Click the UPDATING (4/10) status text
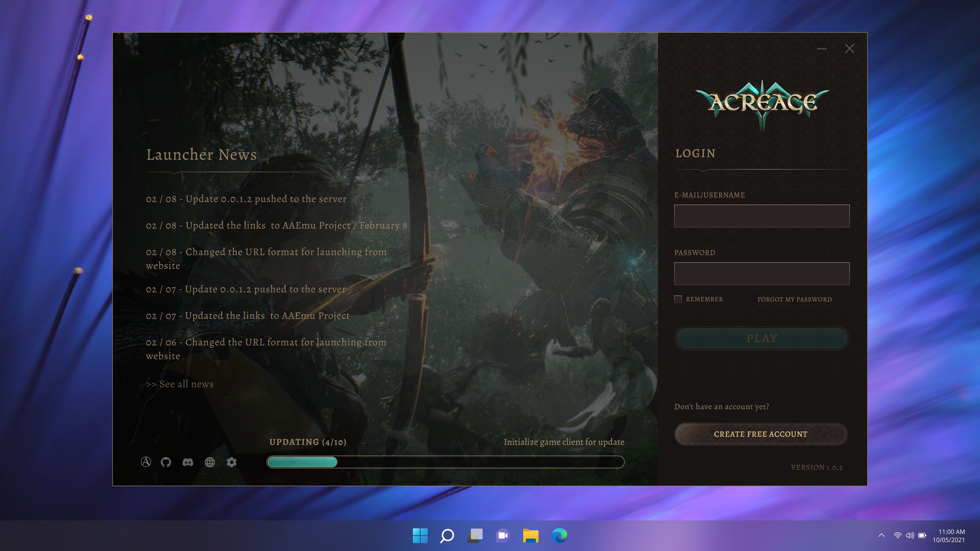980x551 pixels. point(308,442)
